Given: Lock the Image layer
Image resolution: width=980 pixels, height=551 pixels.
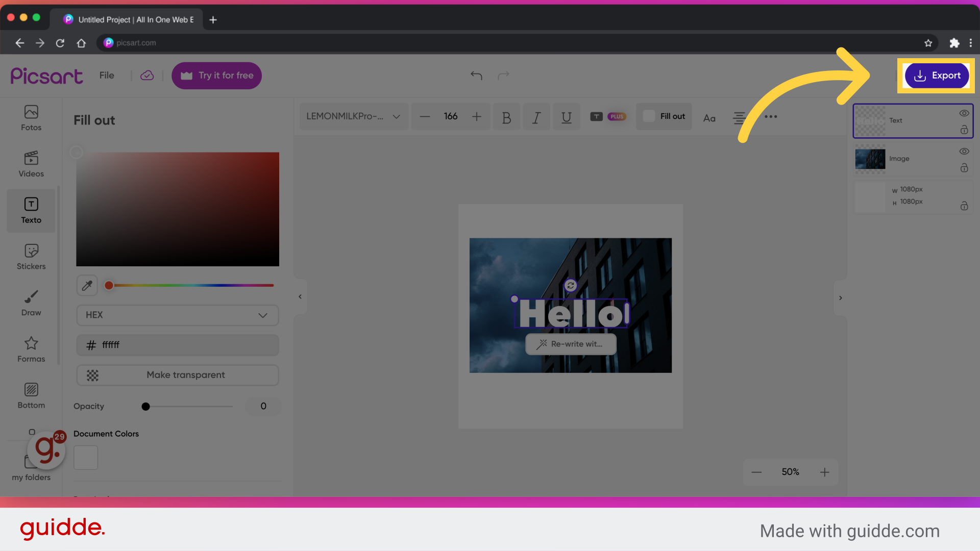Looking at the screenshot, I should (x=964, y=168).
